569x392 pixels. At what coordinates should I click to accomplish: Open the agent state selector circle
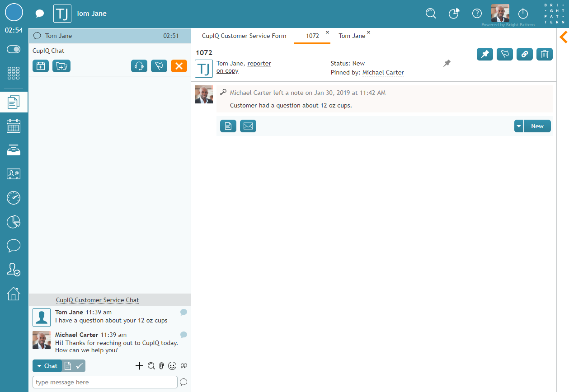coord(14,12)
